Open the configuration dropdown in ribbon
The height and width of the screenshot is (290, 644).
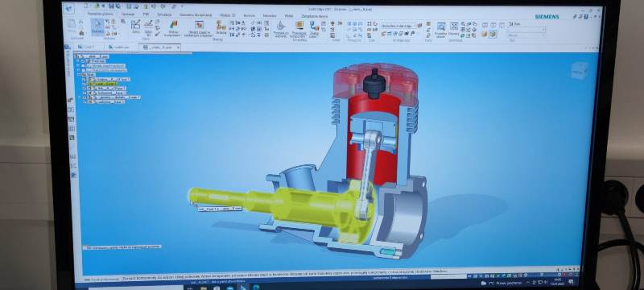(x=398, y=26)
